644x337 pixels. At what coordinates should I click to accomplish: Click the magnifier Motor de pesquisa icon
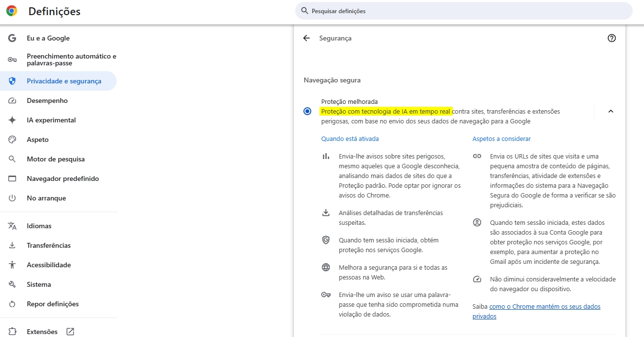tap(12, 159)
